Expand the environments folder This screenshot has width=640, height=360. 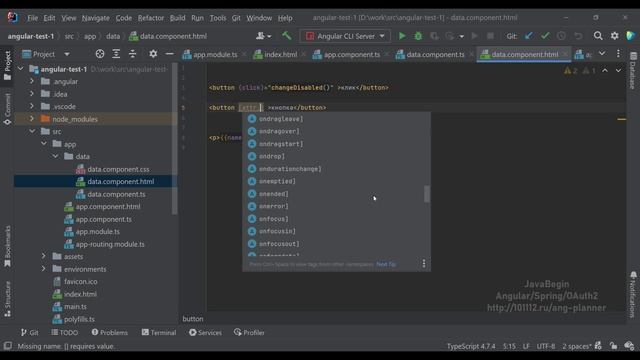[43, 269]
